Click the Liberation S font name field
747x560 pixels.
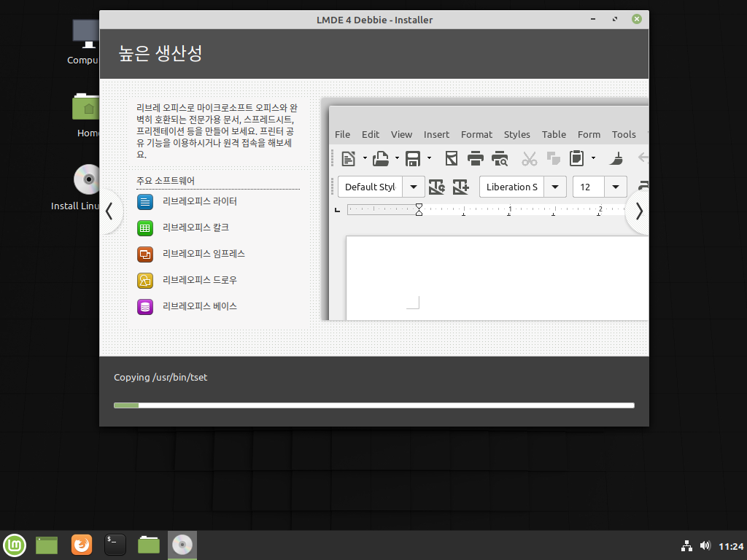[511, 187]
